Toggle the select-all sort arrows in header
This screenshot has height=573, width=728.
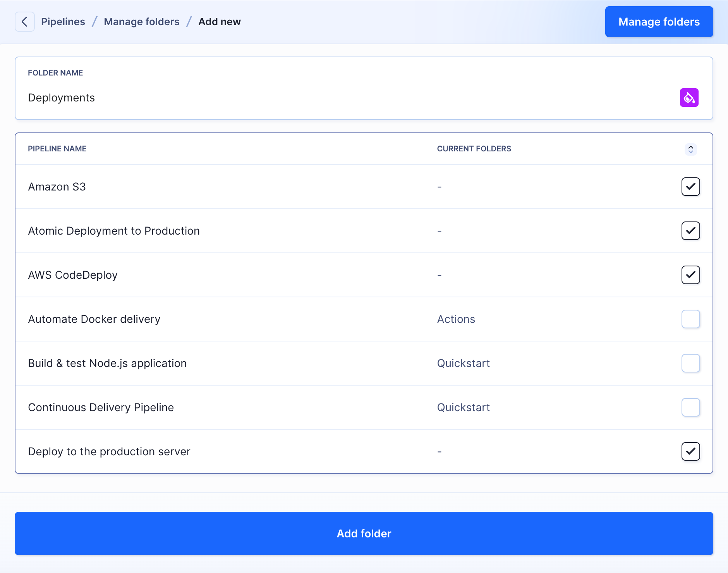pyautogui.click(x=691, y=149)
